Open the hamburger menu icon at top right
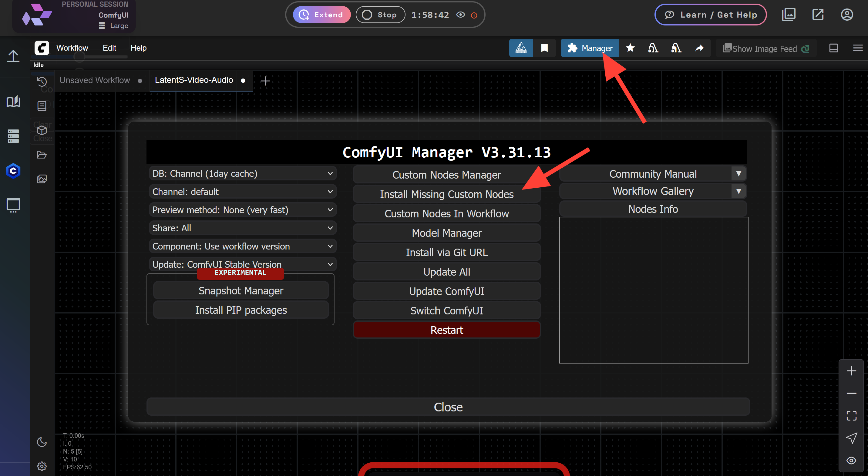Image resolution: width=868 pixels, height=476 pixels. pos(858,48)
